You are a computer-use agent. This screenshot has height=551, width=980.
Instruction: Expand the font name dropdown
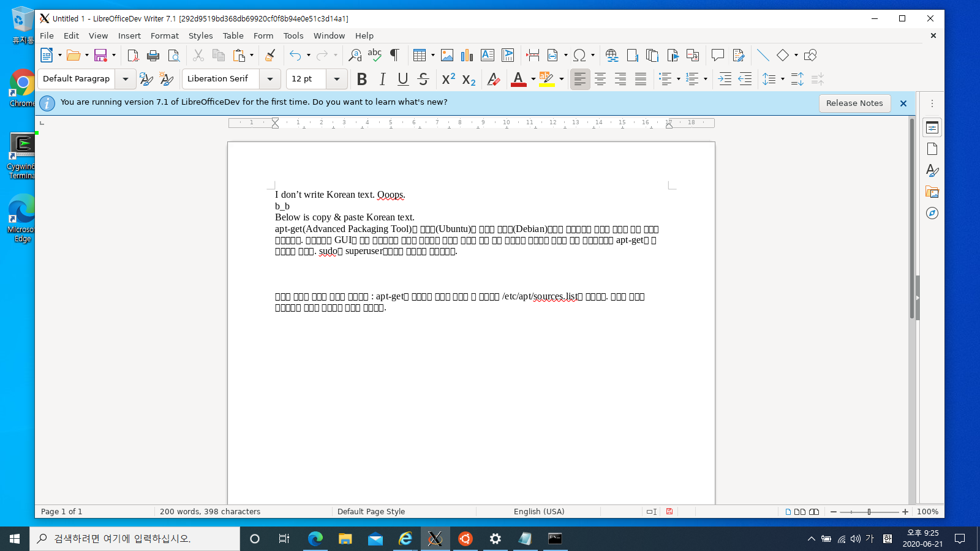coord(270,79)
